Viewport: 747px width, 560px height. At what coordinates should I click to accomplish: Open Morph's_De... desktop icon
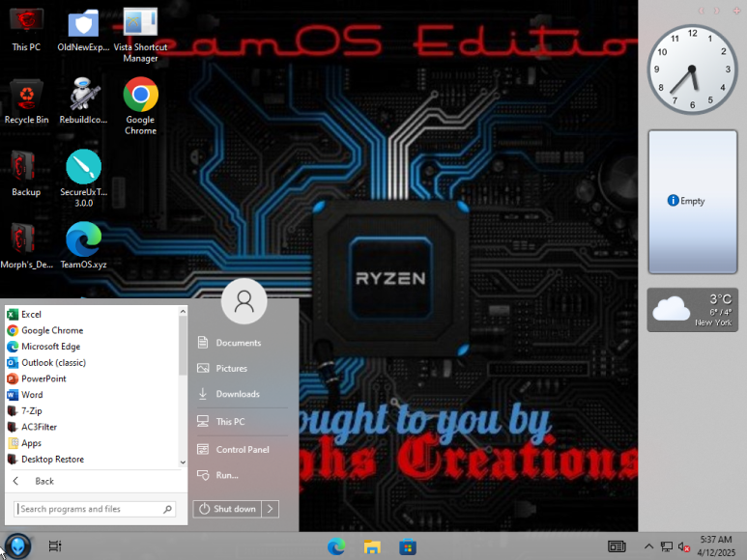(26, 245)
